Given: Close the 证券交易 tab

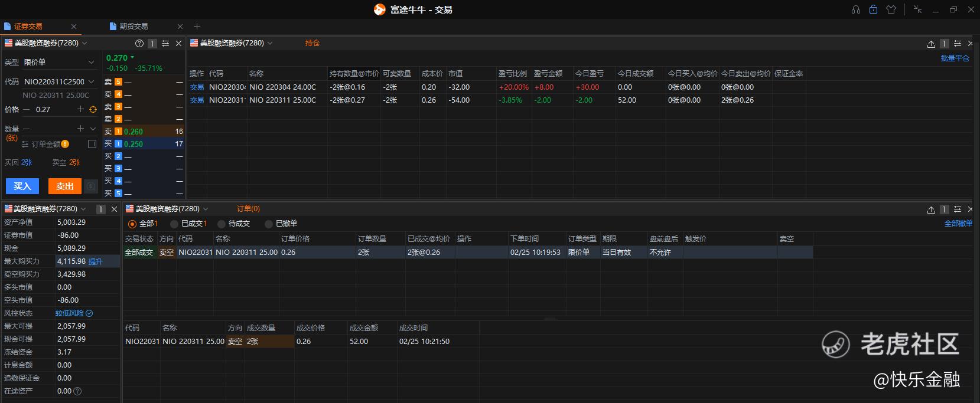Looking at the screenshot, I should [x=74, y=27].
